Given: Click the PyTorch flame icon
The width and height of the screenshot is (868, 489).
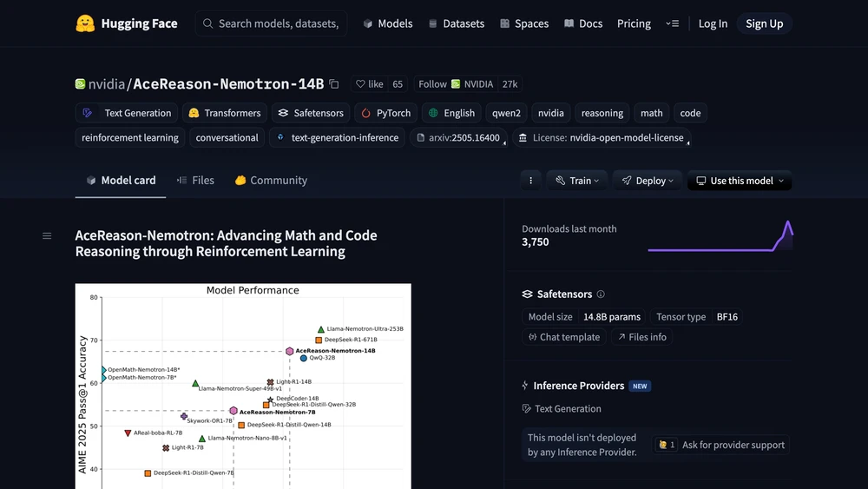Looking at the screenshot, I should coord(366,113).
